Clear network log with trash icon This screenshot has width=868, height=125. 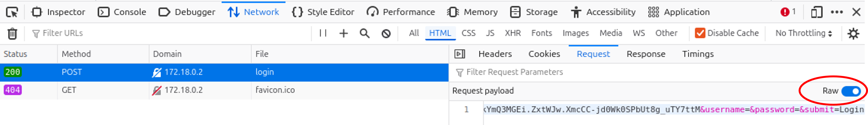(12, 33)
